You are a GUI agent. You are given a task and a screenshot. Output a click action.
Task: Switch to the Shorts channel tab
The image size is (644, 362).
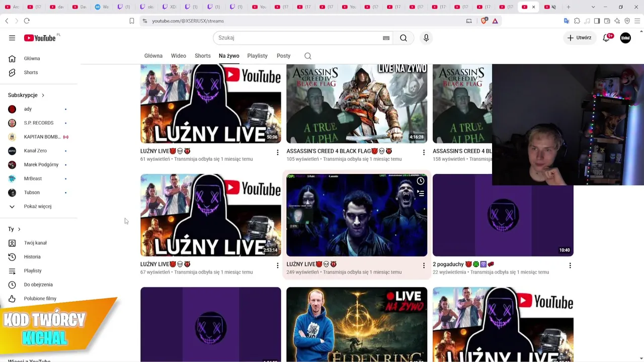tap(203, 56)
